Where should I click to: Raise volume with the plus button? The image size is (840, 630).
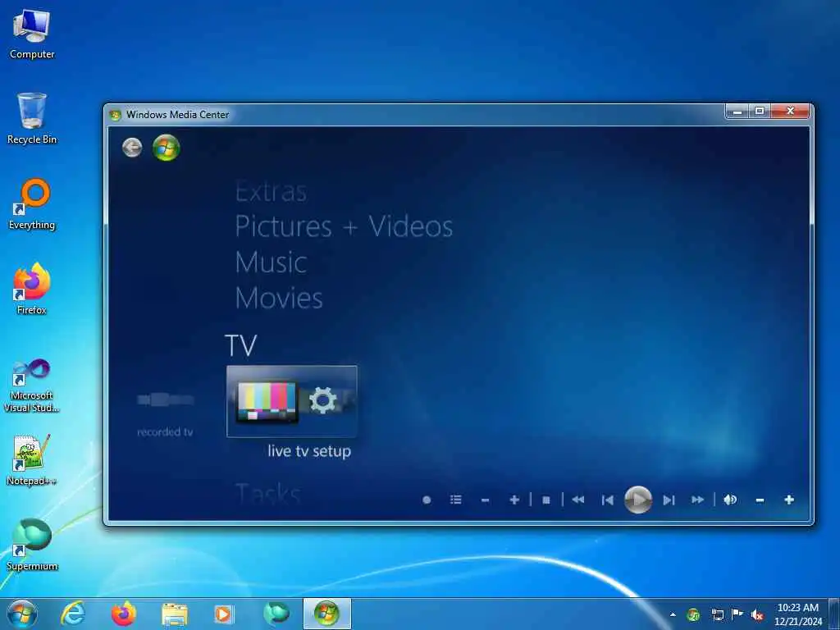tap(789, 500)
